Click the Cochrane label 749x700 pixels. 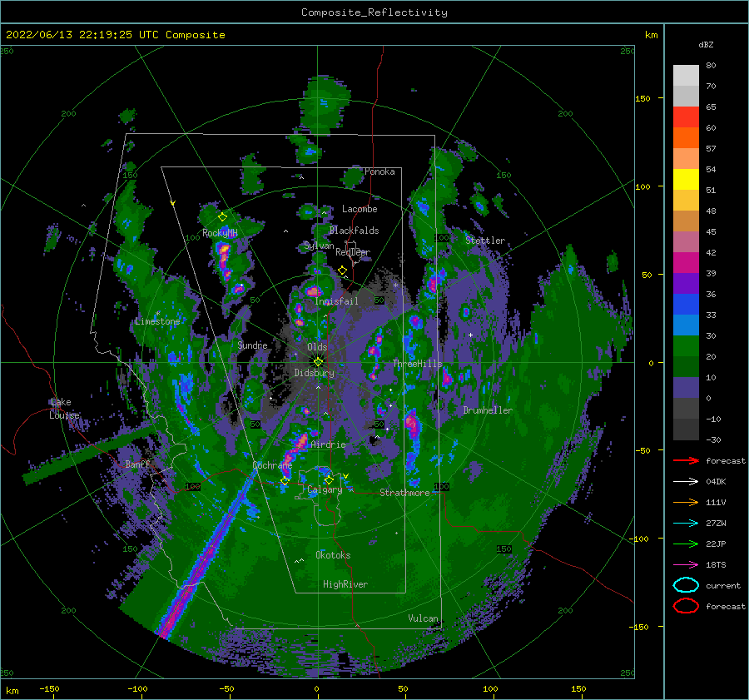(x=272, y=465)
